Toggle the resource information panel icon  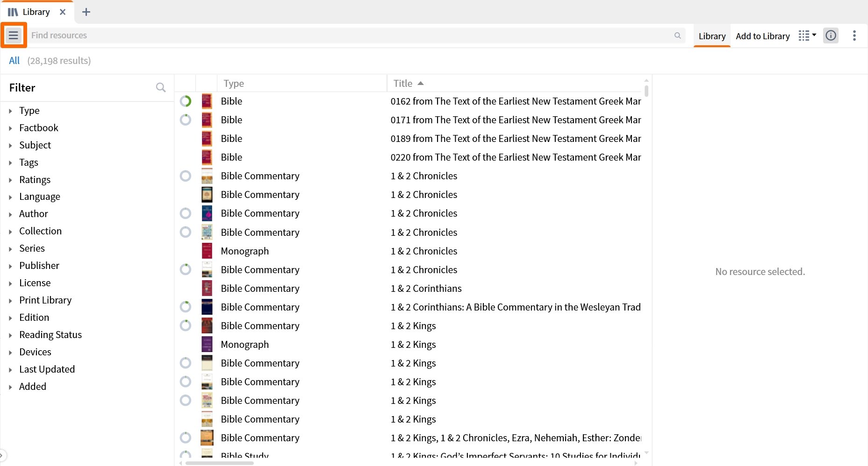tap(831, 35)
